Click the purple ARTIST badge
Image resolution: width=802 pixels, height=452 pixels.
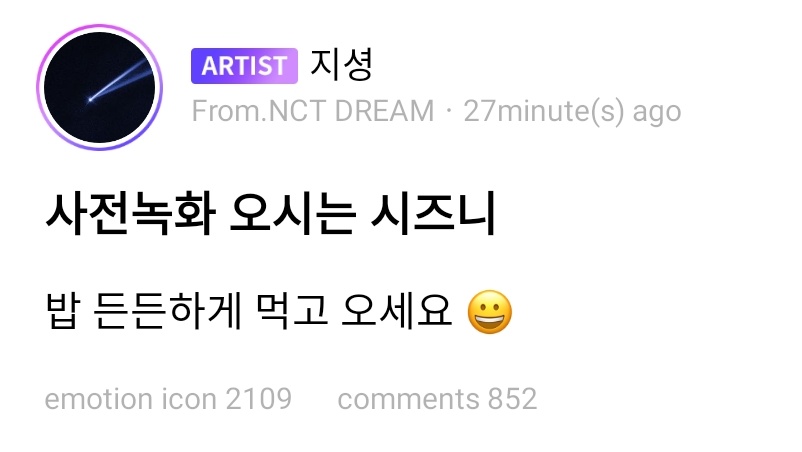point(244,66)
